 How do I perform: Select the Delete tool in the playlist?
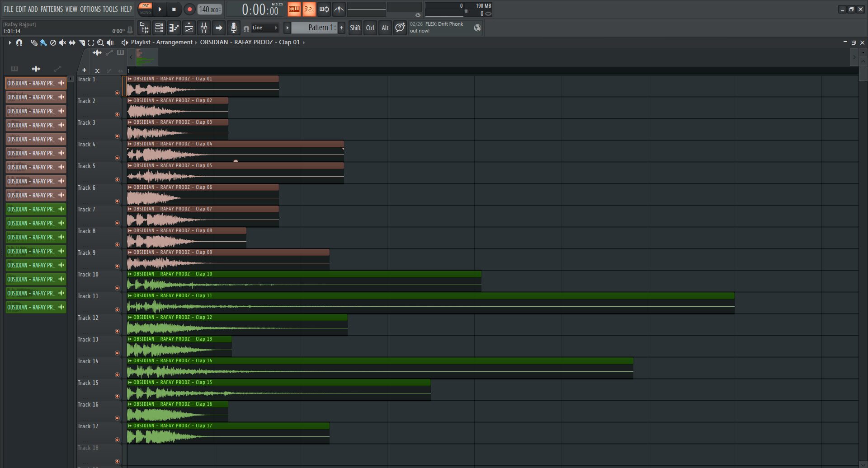coord(53,42)
